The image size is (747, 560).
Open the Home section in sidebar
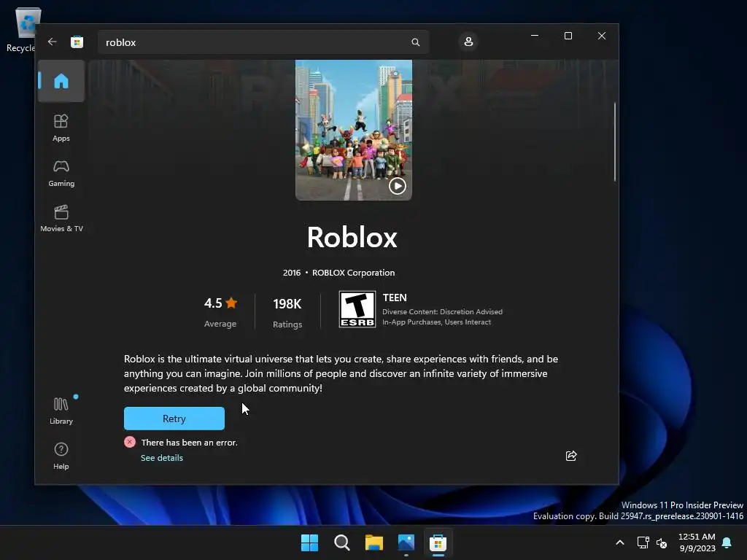point(61,81)
